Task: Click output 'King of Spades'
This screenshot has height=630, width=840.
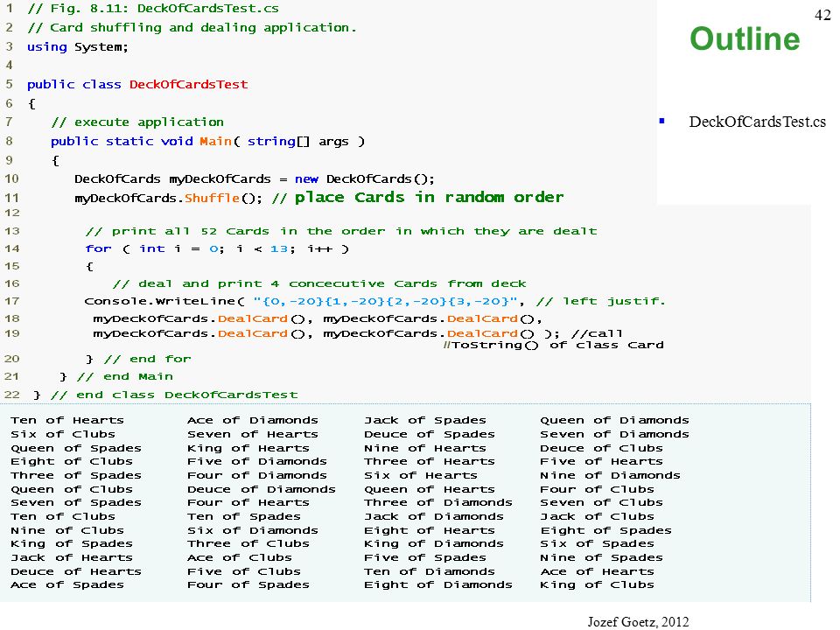Action: tap(71, 543)
